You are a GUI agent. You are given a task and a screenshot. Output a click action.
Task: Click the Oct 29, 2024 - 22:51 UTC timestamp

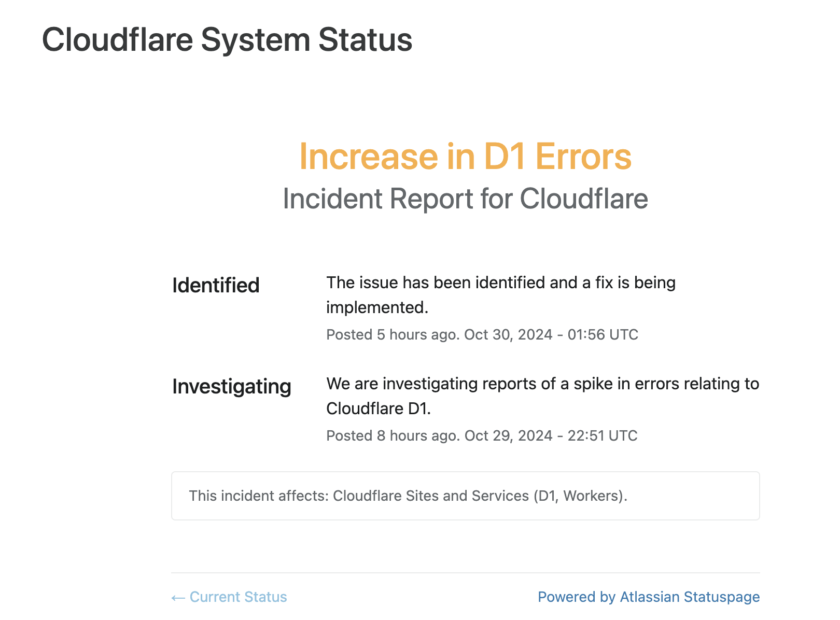click(x=551, y=436)
